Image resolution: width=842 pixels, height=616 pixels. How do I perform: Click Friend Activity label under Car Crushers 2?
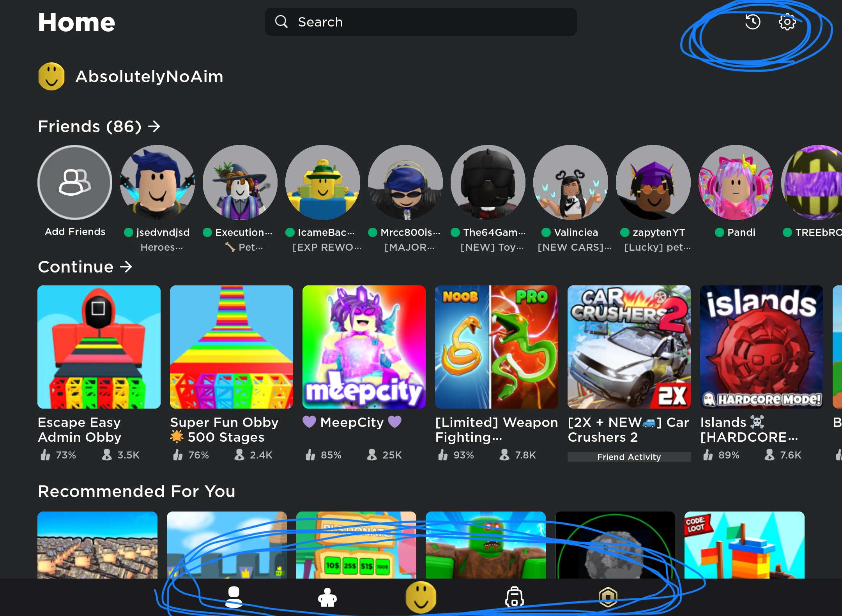[629, 457]
